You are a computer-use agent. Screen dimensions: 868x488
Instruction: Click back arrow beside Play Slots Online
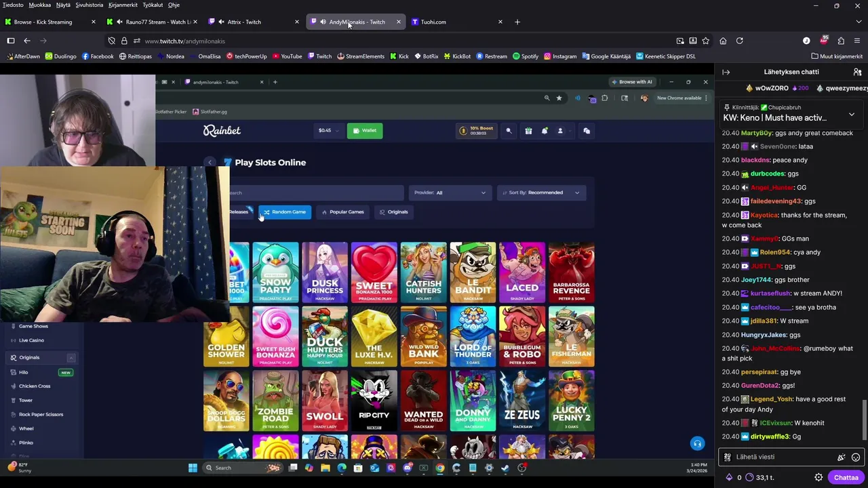pos(210,162)
